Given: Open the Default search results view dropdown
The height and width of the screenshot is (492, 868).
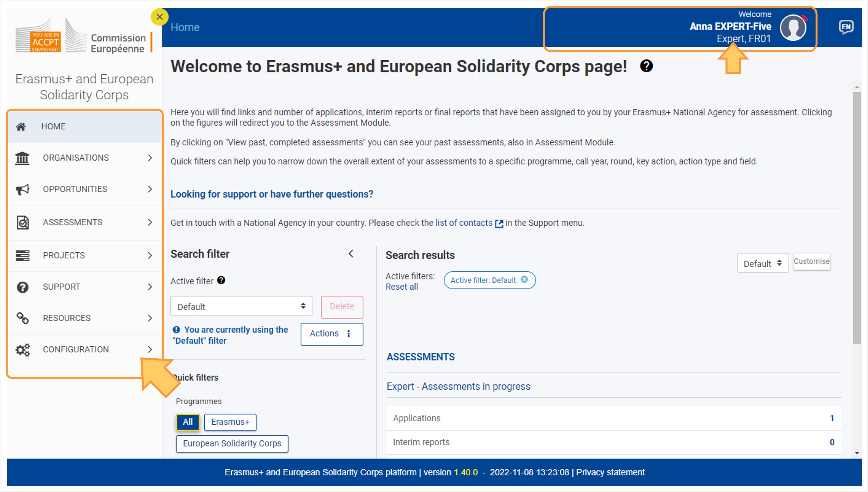Looking at the screenshot, I should [x=763, y=263].
